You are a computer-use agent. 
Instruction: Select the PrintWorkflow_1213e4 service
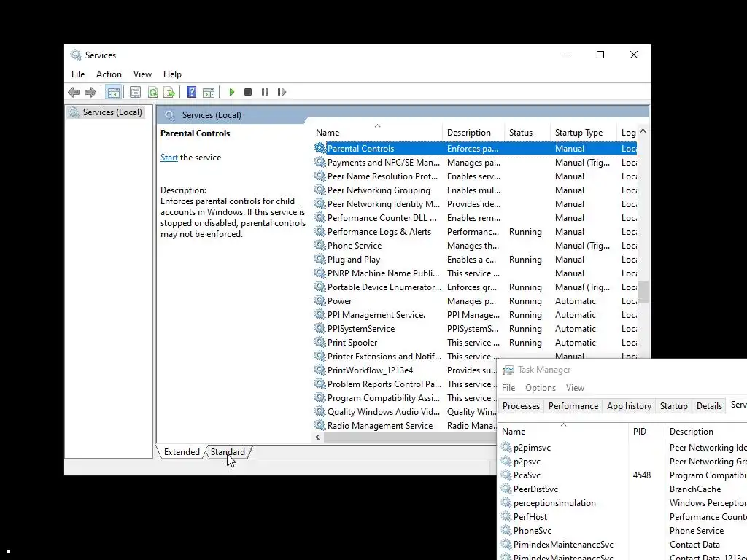coord(405,370)
